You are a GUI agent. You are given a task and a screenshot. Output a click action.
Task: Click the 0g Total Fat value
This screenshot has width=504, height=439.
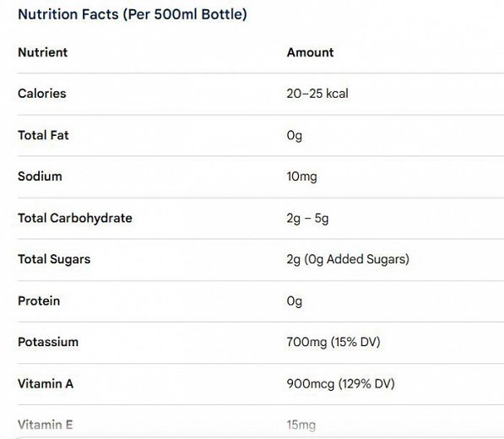pyautogui.click(x=295, y=136)
